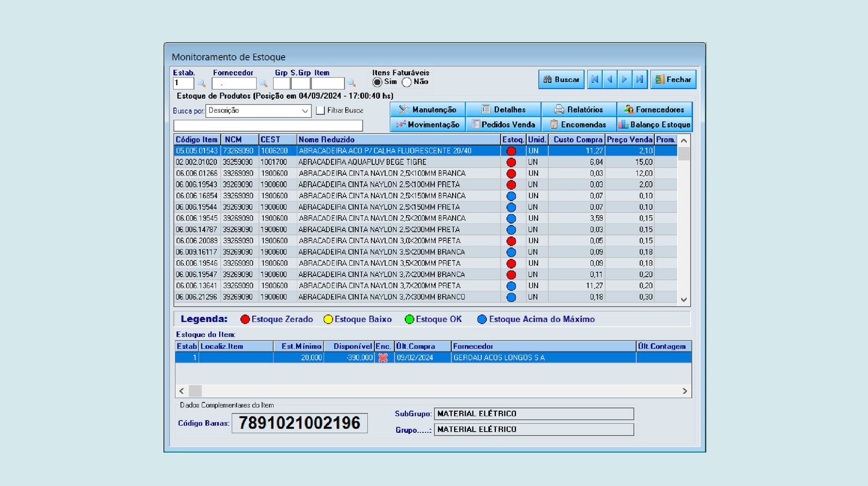This screenshot has height=486, width=868.
Task: Click blue Estoque Acima do Máximo legend circle
Action: point(482,319)
